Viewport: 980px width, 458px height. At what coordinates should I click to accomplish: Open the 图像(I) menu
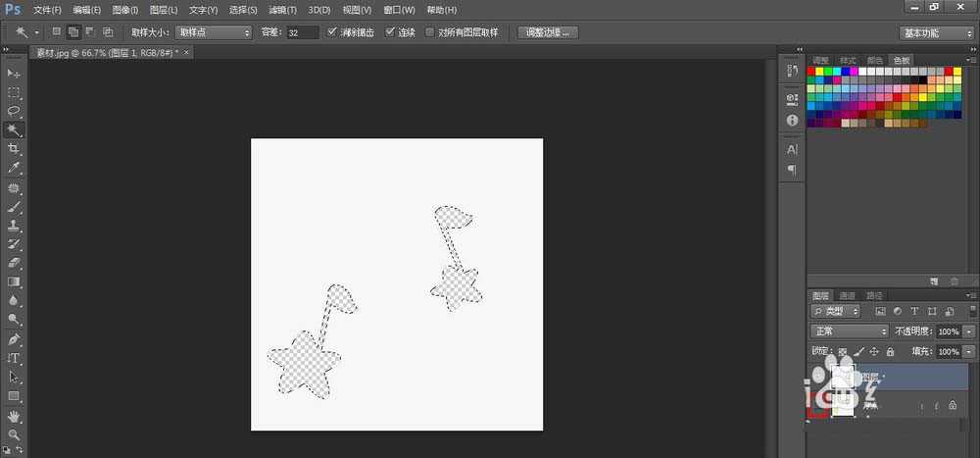coord(126,9)
